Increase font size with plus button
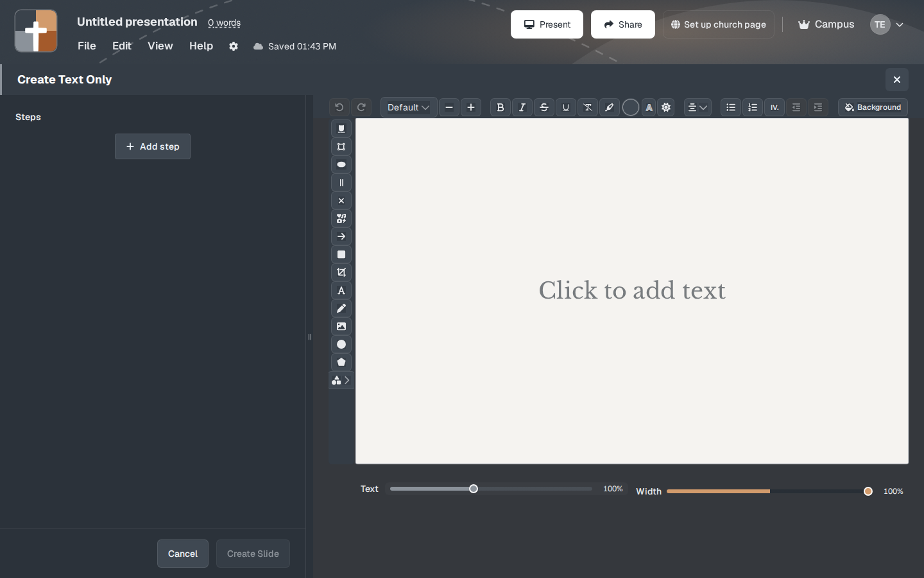 coord(471,107)
